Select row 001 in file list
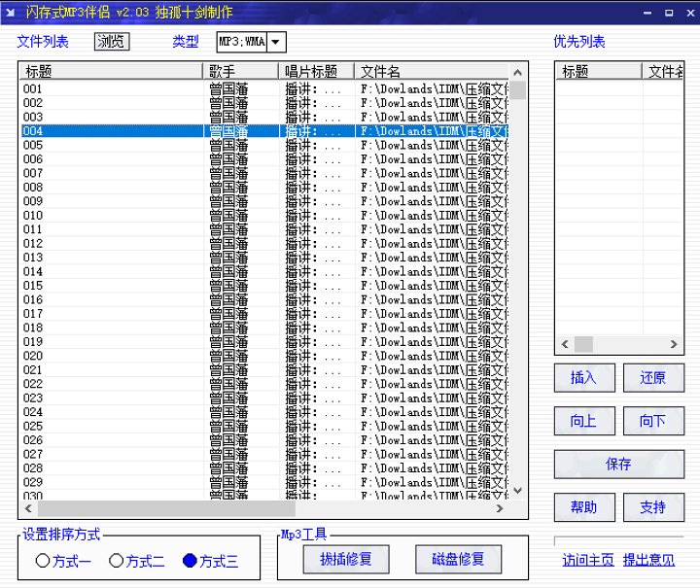Image resolution: width=700 pixels, height=588 pixels. (264, 88)
